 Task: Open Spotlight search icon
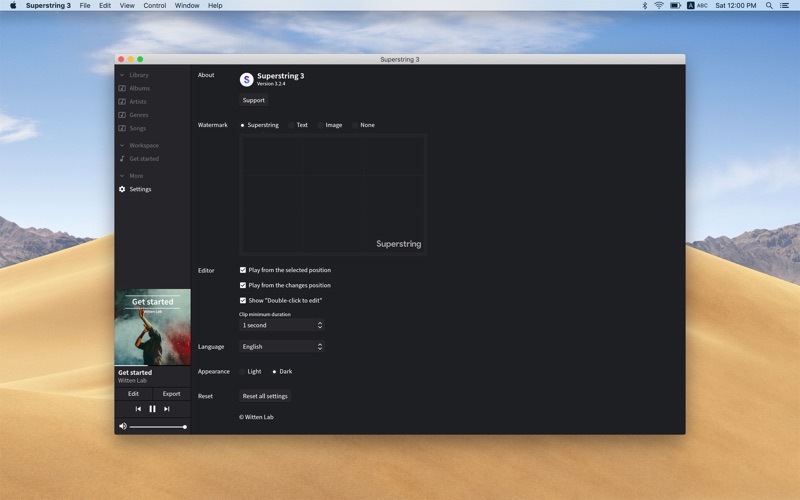click(x=769, y=6)
